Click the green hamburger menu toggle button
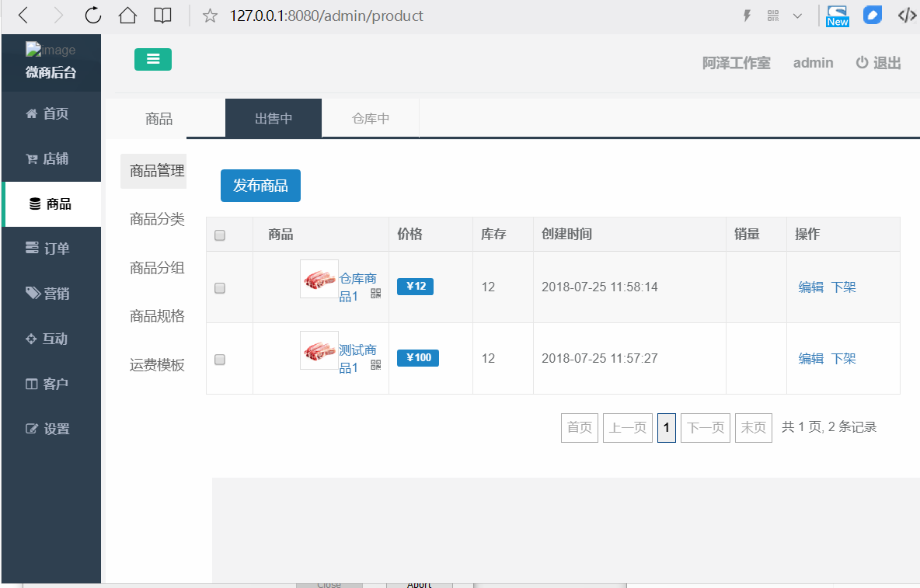Image resolution: width=920 pixels, height=588 pixels. pos(153,59)
